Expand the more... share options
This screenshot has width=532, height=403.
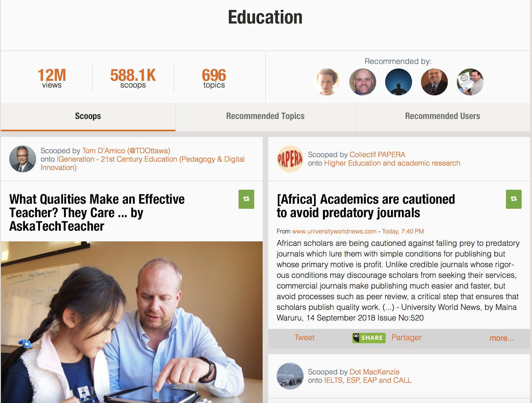coord(501,338)
